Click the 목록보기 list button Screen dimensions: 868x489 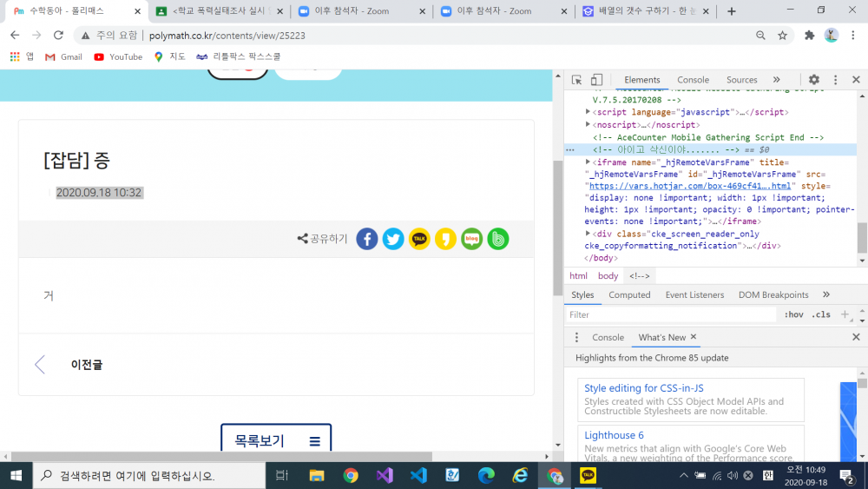(276, 439)
